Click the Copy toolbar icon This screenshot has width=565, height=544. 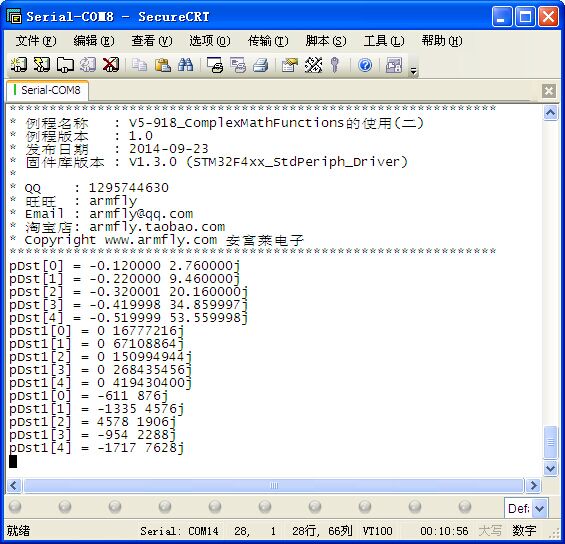pyautogui.click(x=139, y=65)
